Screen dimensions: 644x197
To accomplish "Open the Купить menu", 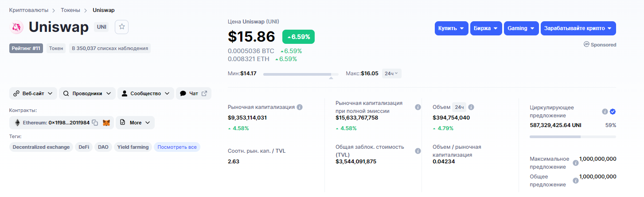I will point(452,28).
